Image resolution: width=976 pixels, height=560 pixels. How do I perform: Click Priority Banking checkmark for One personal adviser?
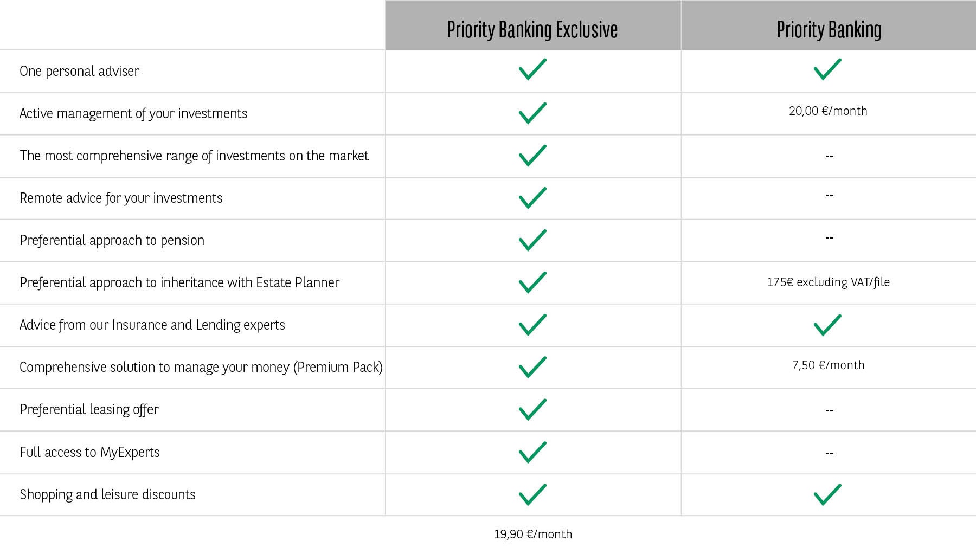pos(827,70)
